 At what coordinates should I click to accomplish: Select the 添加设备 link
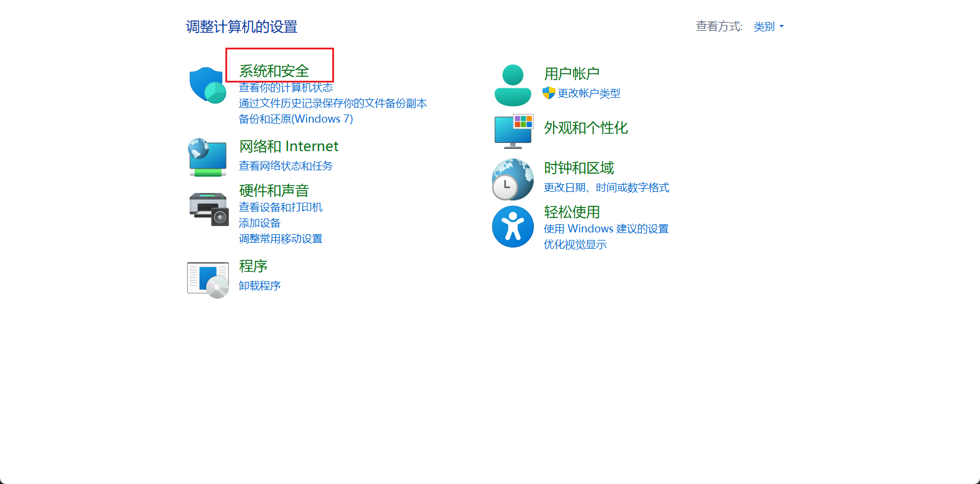pyautogui.click(x=260, y=223)
